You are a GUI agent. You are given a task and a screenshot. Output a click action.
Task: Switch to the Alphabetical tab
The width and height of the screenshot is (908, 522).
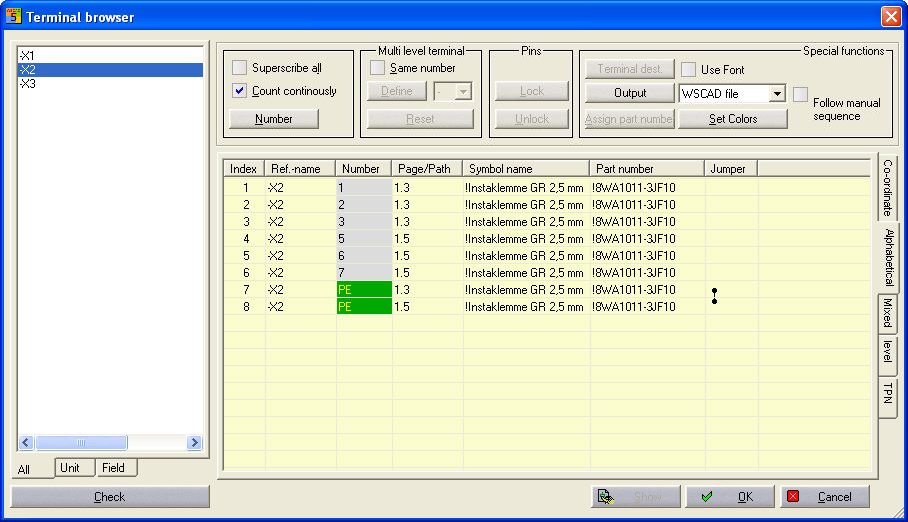(889, 258)
